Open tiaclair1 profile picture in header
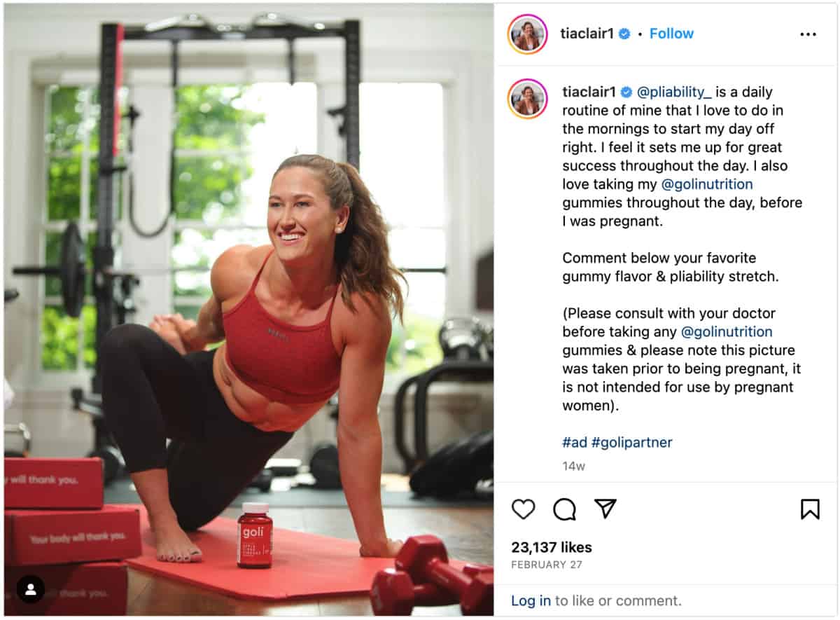 (x=528, y=34)
